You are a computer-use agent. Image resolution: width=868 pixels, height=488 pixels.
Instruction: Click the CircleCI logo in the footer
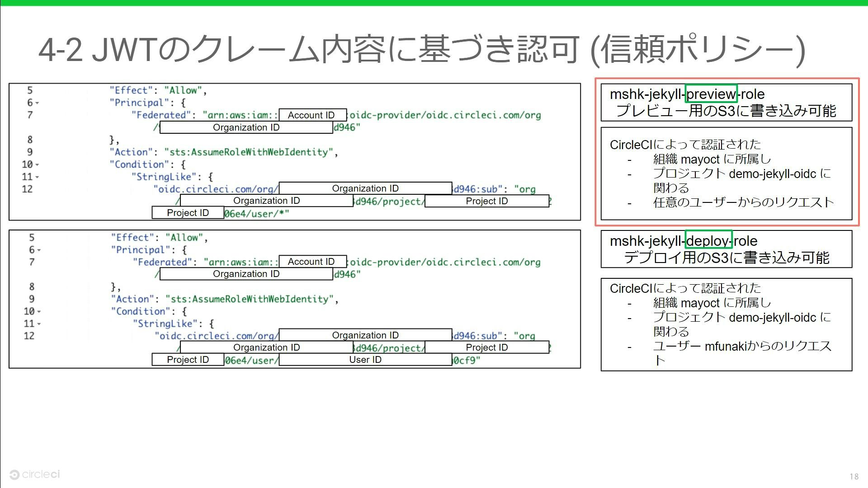34,474
